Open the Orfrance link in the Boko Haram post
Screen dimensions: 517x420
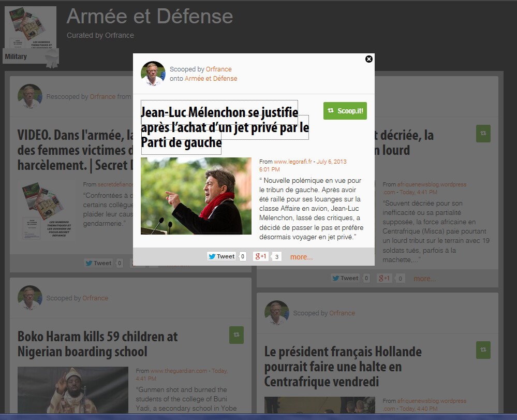pos(95,298)
